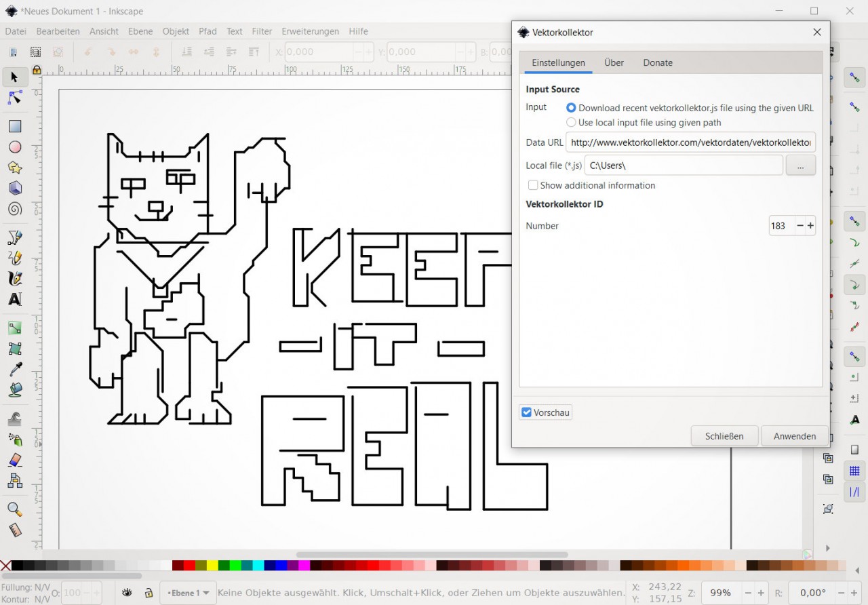Viewport: 868px width, 605px height.
Task: Select the Rectangle tool
Action: point(14,127)
